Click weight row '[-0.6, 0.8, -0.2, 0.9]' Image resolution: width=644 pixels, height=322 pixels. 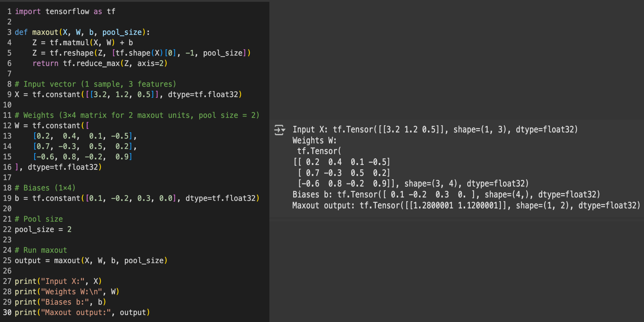click(x=83, y=157)
